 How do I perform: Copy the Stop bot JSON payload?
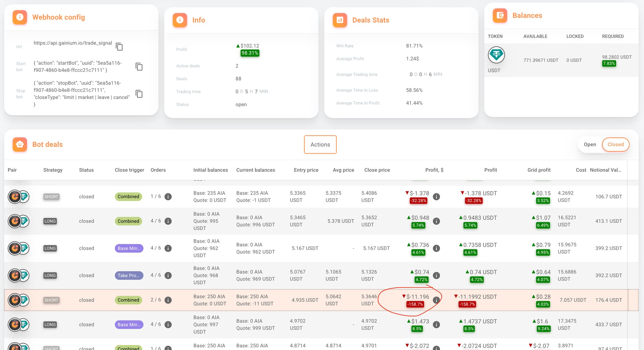(139, 94)
